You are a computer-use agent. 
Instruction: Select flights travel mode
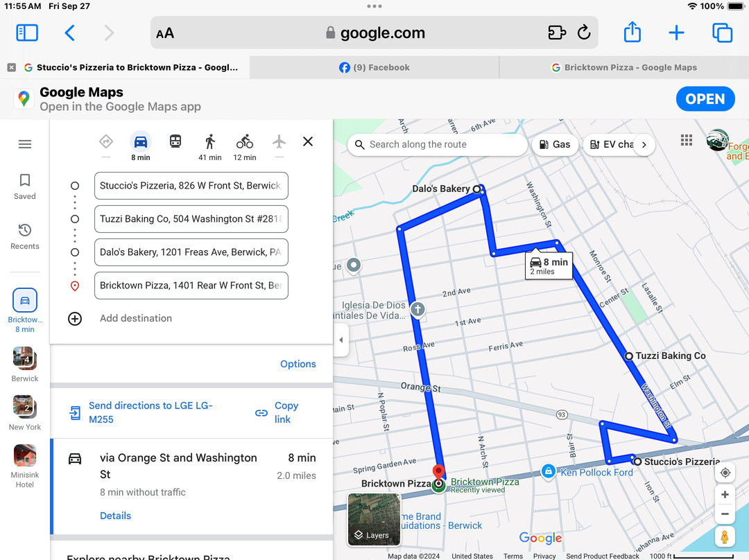(279, 142)
